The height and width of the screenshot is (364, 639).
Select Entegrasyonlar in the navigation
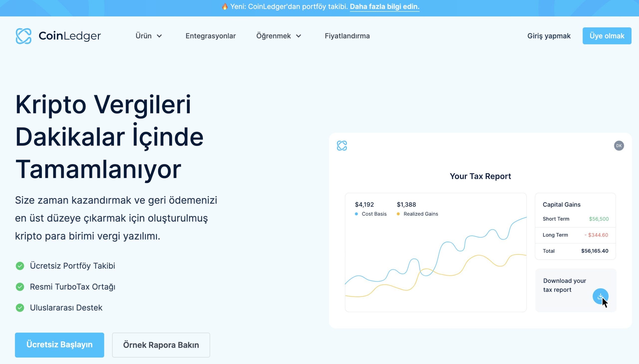point(210,35)
